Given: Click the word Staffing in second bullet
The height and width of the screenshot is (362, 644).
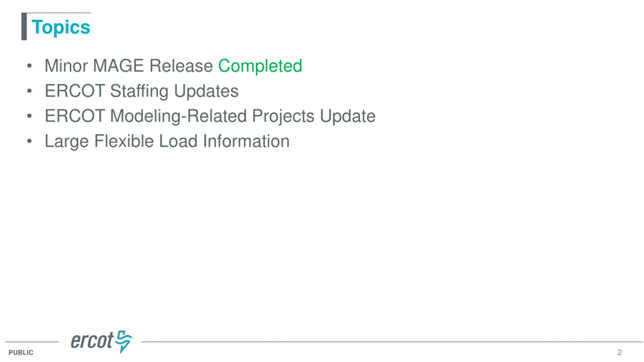Looking at the screenshot, I should 139,91.
